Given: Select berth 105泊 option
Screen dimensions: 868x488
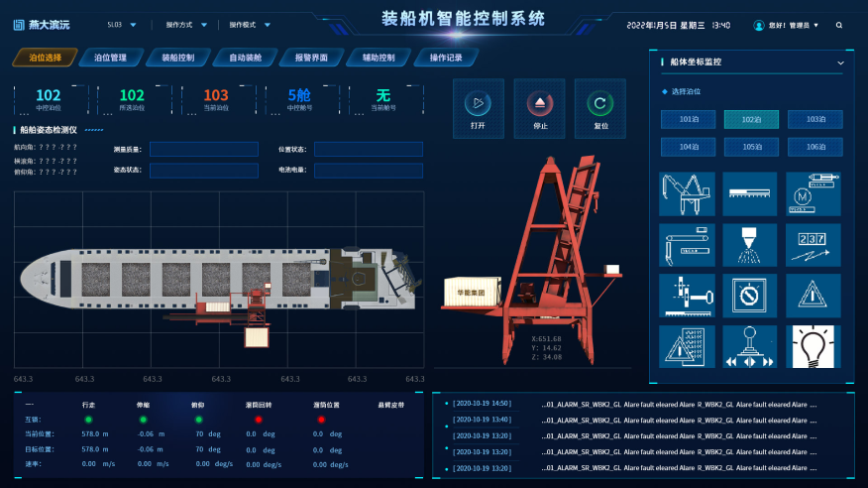Looking at the screenshot, I should (x=751, y=147).
